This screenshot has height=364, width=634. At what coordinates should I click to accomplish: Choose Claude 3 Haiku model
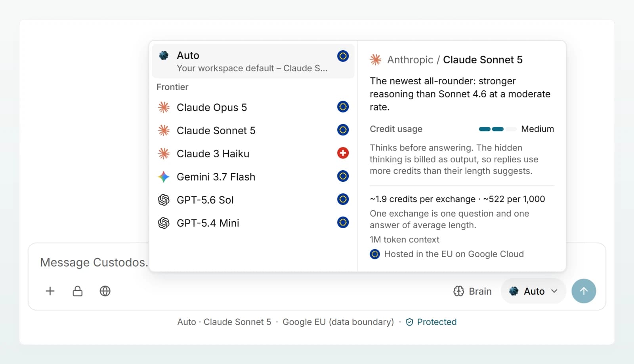(253, 153)
